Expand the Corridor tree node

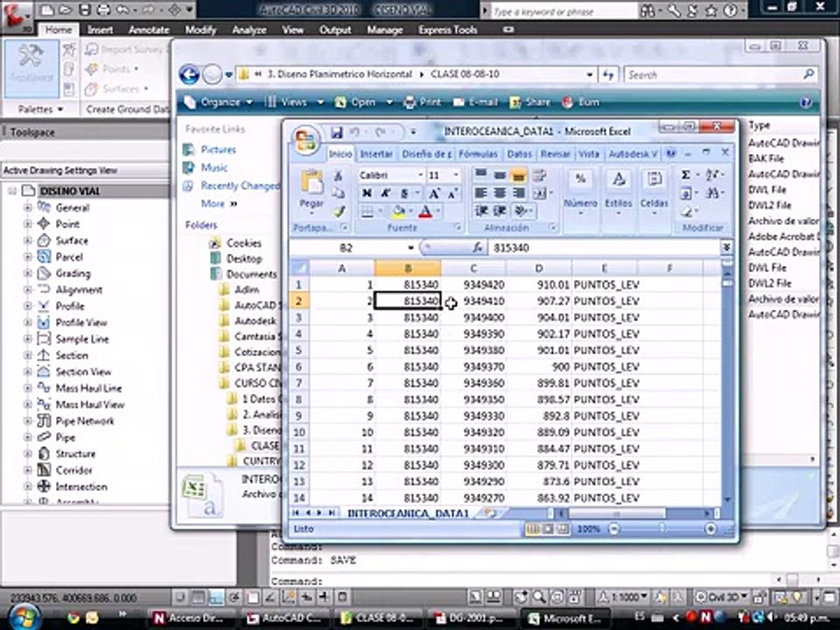point(27,471)
